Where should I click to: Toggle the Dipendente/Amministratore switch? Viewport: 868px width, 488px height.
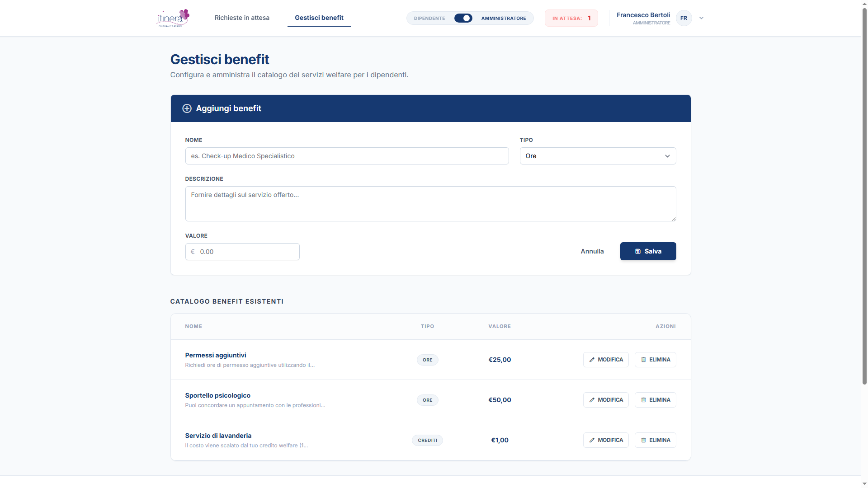[463, 18]
